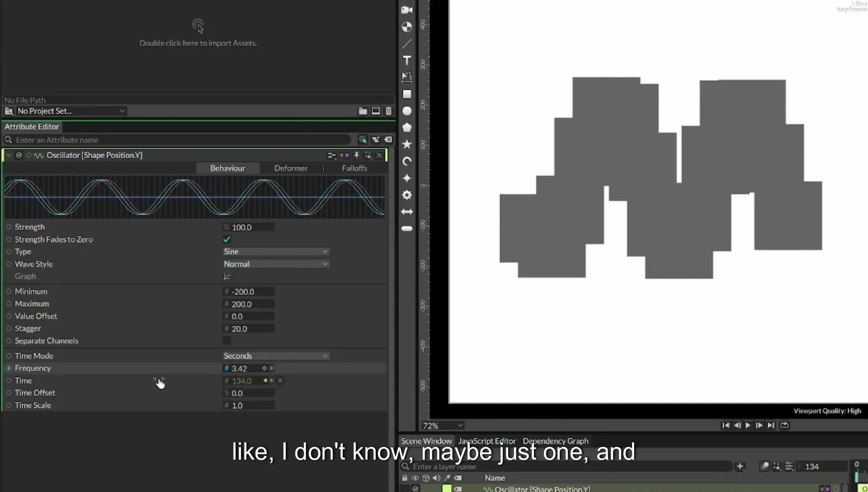Switch to the Deformer tab

pos(291,168)
